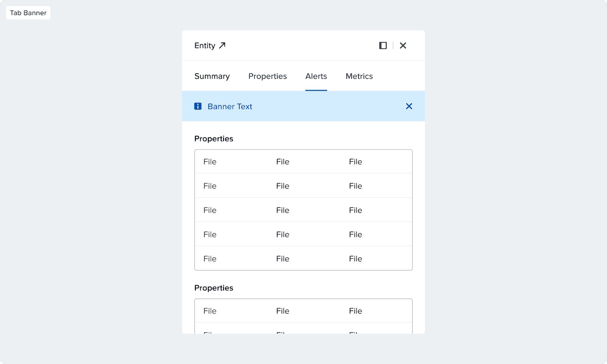Select first row's first File cell
Screen dimensions: 607x364
click(x=210, y=162)
